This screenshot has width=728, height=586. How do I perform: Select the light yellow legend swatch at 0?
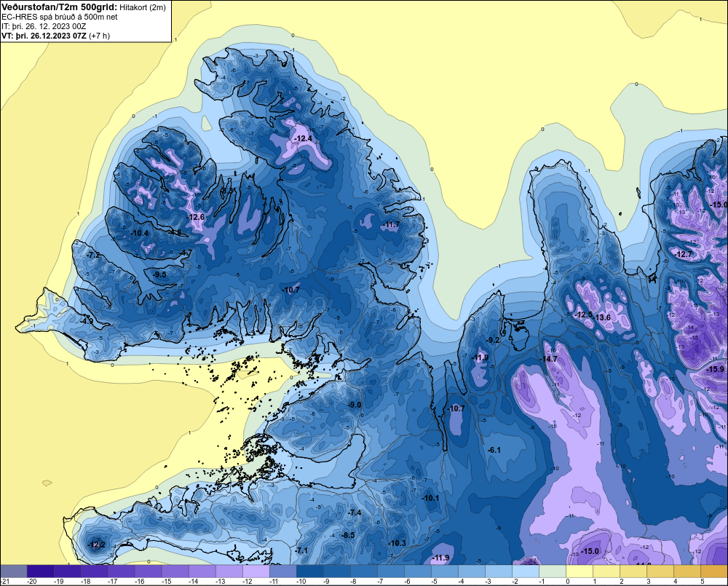pyautogui.click(x=579, y=571)
